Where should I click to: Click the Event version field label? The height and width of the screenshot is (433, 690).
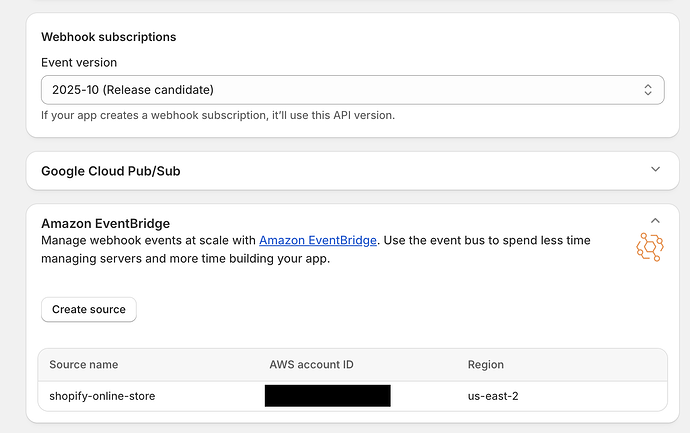click(x=79, y=62)
